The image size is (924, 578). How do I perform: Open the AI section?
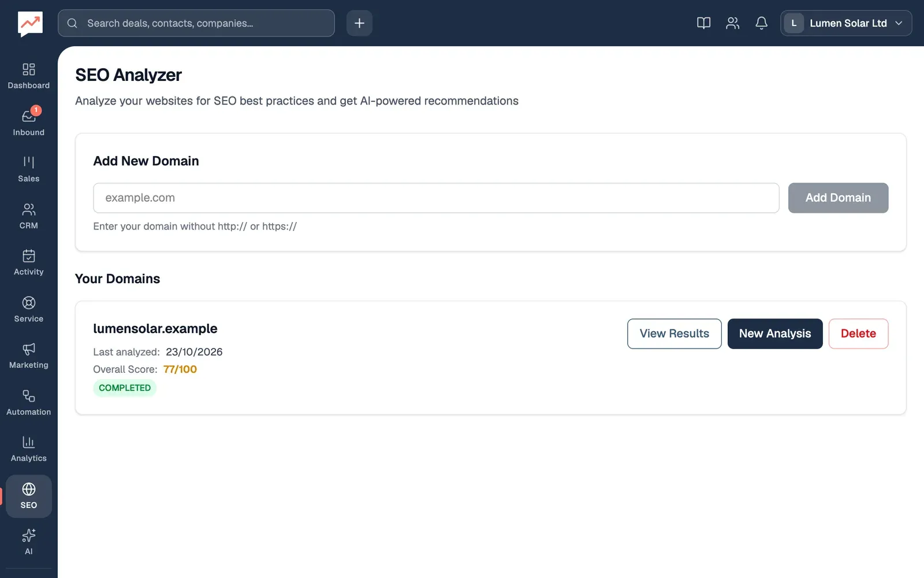tap(29, 542)
